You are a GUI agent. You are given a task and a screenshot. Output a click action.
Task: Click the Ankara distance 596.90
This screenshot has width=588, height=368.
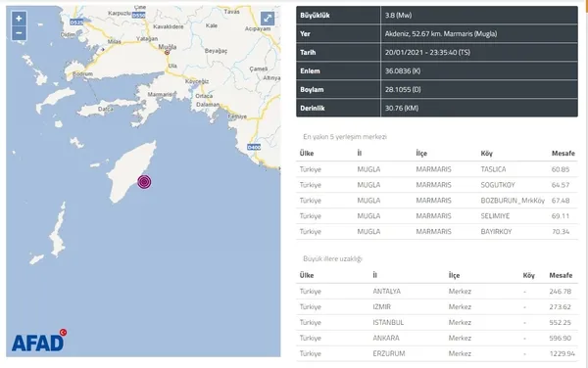[561, 338]
